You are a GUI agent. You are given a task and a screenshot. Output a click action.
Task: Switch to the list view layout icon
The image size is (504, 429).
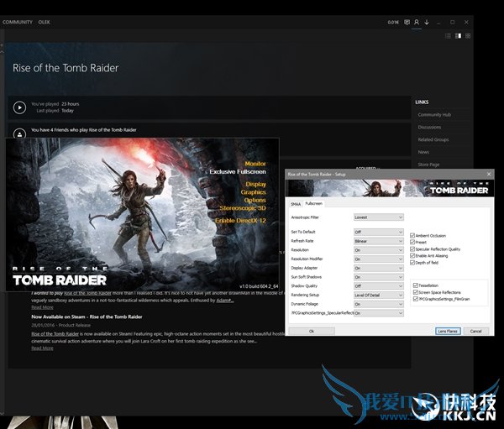(449, 36)
